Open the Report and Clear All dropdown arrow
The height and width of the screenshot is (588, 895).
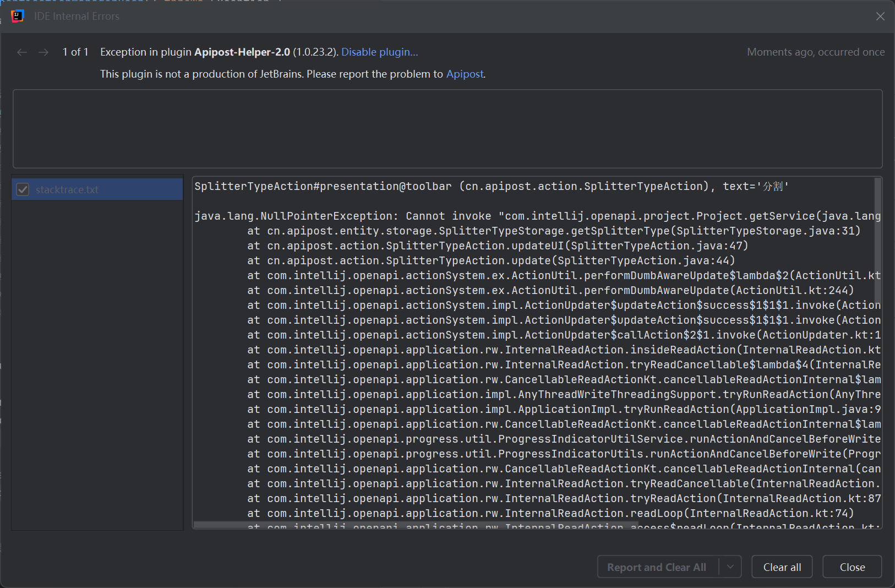(730, 567)
